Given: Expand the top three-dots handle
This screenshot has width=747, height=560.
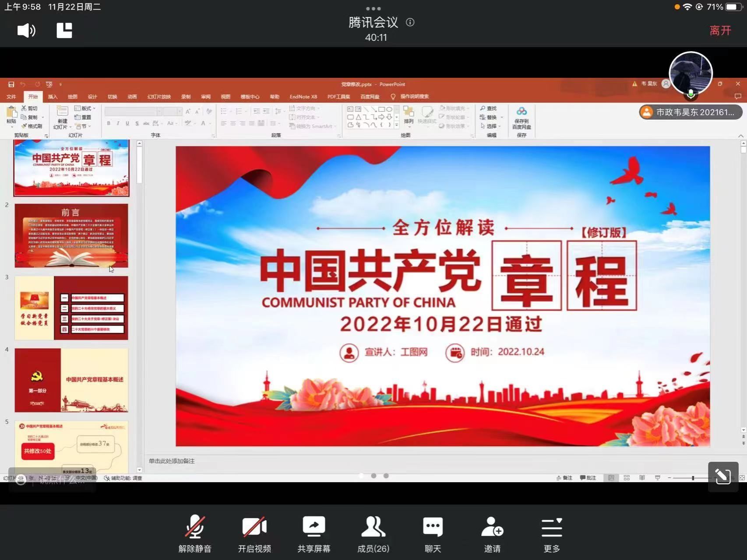Looking at the screenshot, I should 373,8.
